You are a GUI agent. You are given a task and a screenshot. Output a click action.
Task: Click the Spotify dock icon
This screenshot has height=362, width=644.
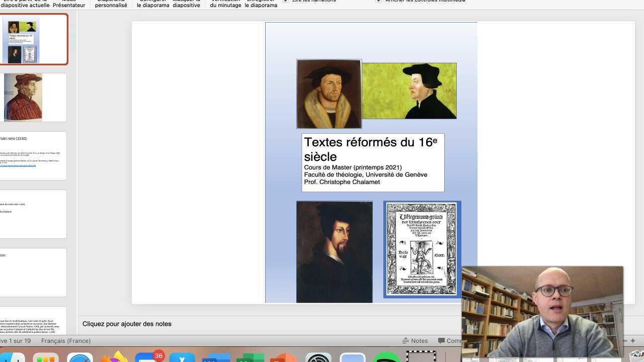[x=385, y=358]
